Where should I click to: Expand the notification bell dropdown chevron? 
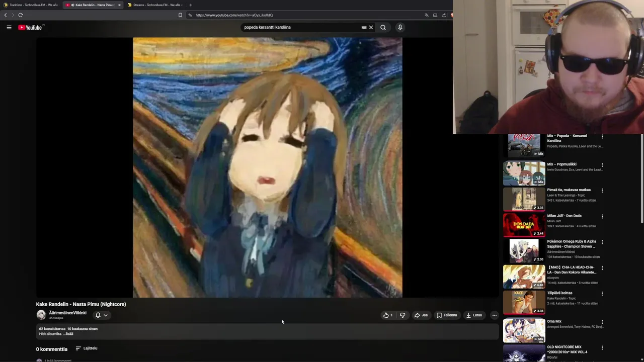pos(106,315)
